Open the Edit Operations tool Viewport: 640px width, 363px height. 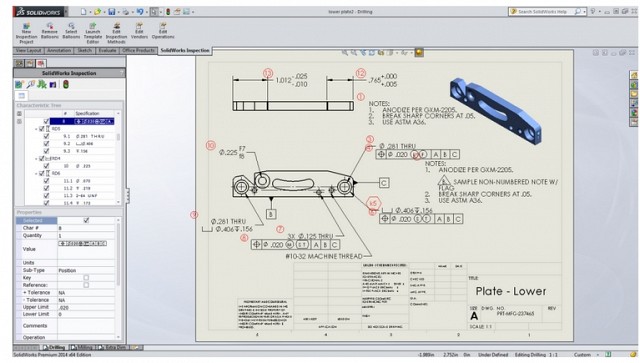point(163,31)
